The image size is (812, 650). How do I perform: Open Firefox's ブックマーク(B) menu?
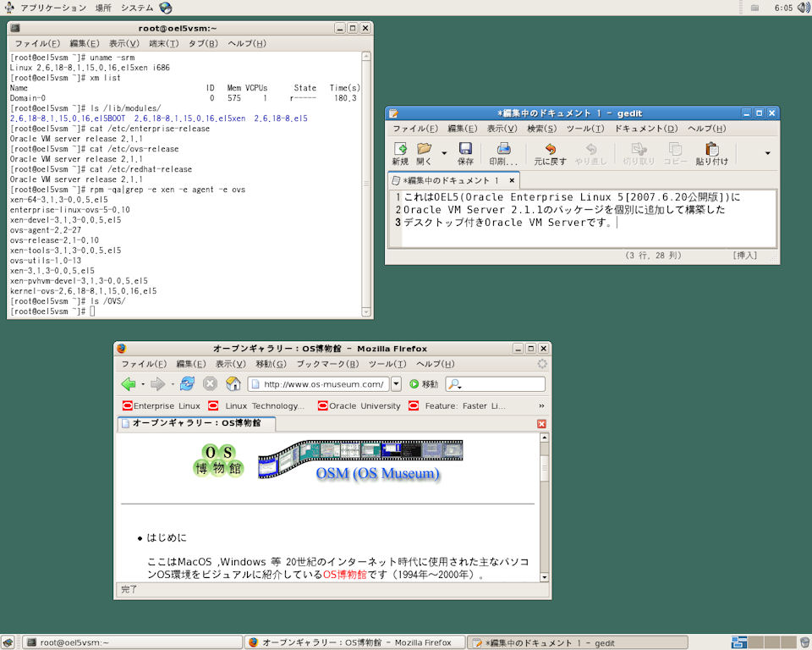pyautogui.click(x=327, y=364)
